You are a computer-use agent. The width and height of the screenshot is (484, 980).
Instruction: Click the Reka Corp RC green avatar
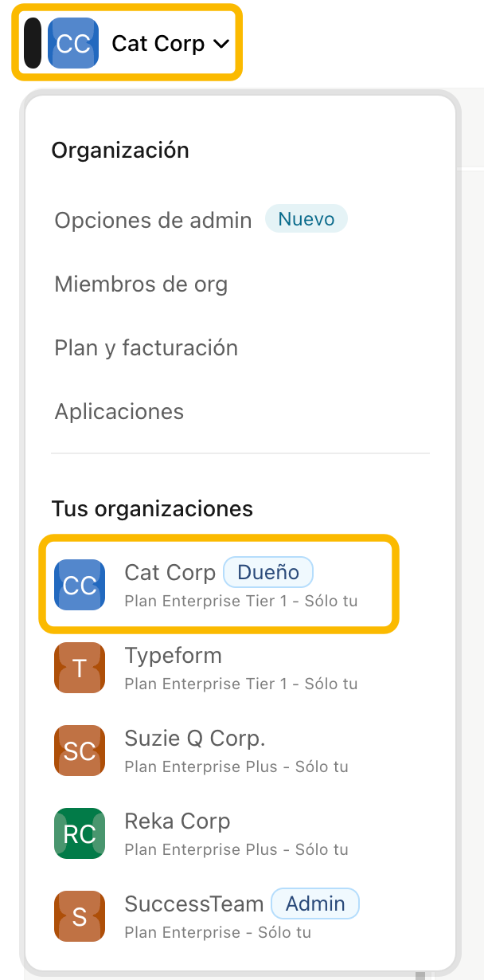[80, 833]
